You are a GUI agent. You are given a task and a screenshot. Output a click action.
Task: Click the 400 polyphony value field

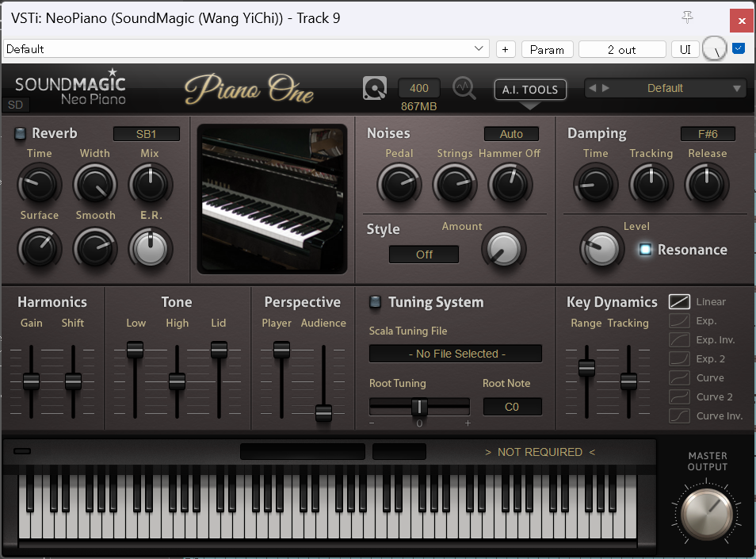point(418,88)
